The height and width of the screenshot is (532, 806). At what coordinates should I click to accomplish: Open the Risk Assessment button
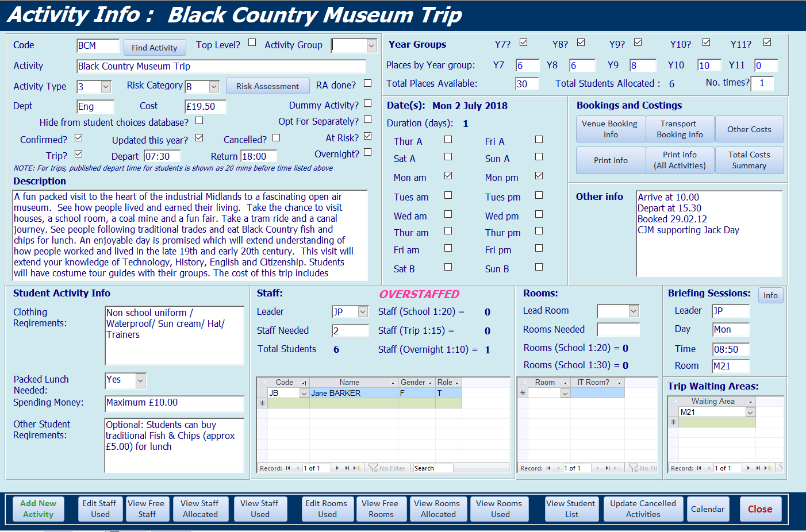tap(268, 86)
